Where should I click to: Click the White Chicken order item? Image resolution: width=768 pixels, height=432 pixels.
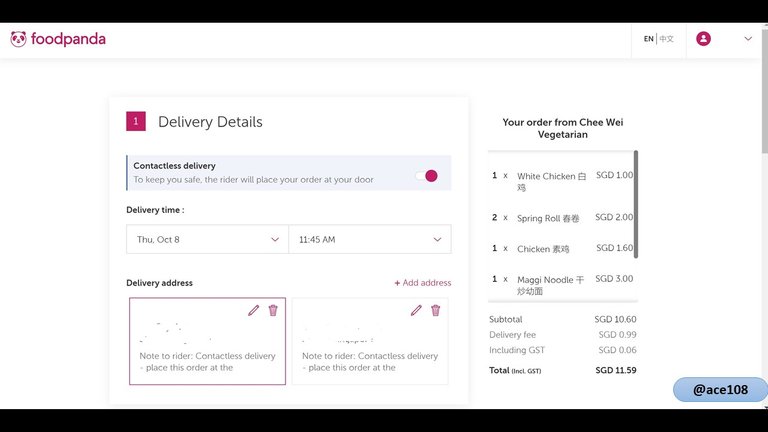(562, 181)
